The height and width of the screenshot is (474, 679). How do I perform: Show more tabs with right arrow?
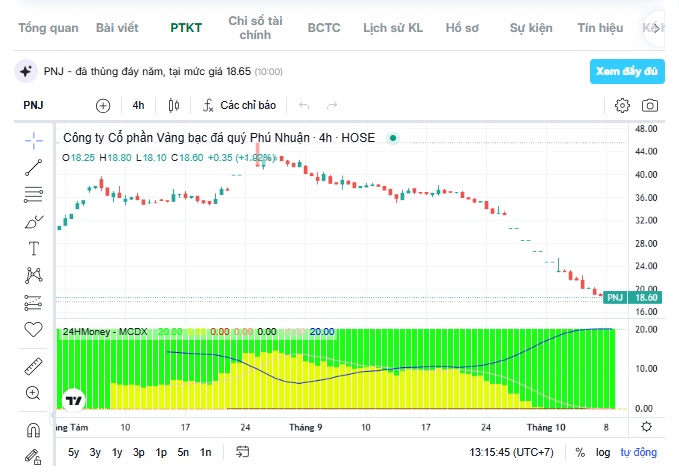pos(656,28)
